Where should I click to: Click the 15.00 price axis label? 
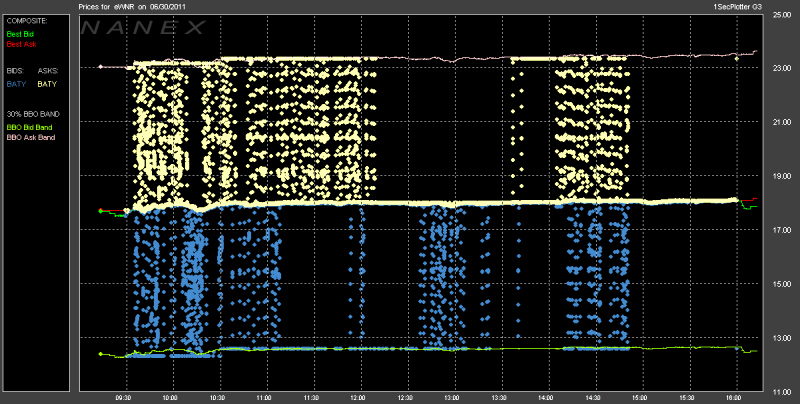coord(782,284)
